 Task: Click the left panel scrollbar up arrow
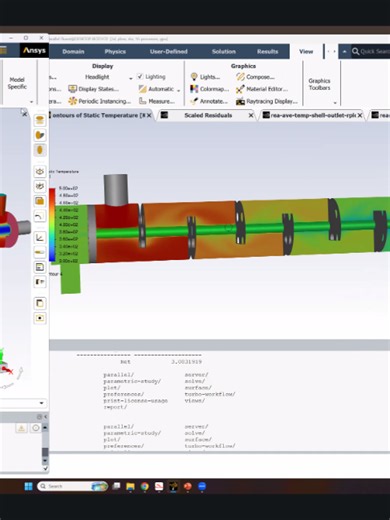pos(45,427)
